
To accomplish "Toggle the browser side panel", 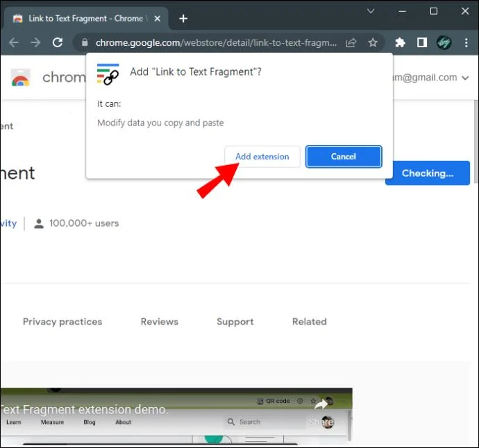I will 422,42.
